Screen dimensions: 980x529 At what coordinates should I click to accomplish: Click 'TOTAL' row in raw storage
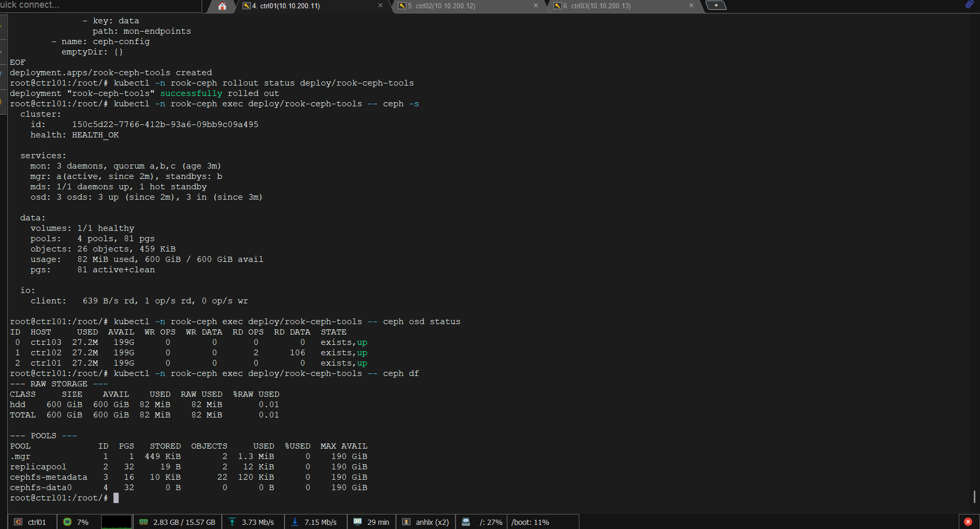click(x=145, y=415)
